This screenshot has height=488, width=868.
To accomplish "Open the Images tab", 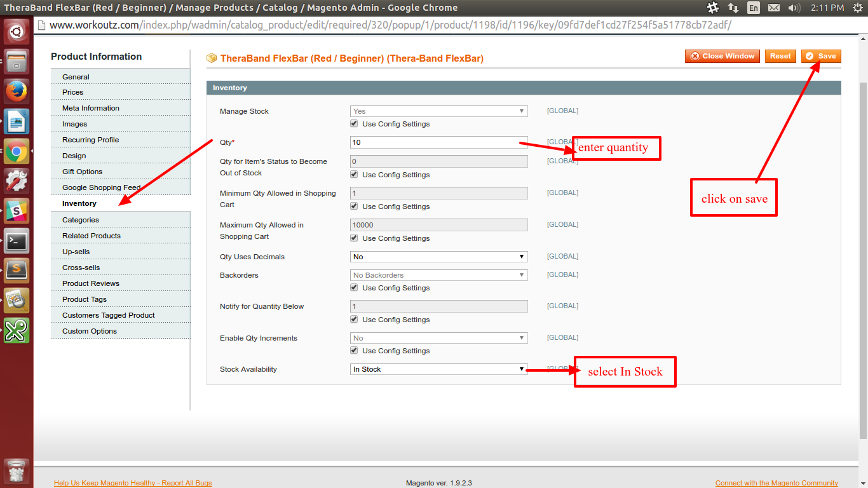I will pyautogui.click(x=121, y=124).
